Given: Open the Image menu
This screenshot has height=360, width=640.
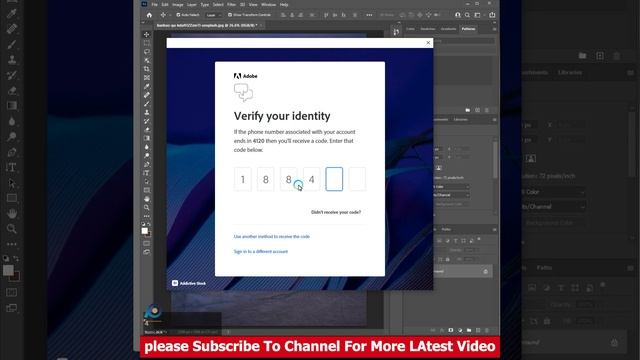Looking at the screenshot, I should tap(178, 4).
